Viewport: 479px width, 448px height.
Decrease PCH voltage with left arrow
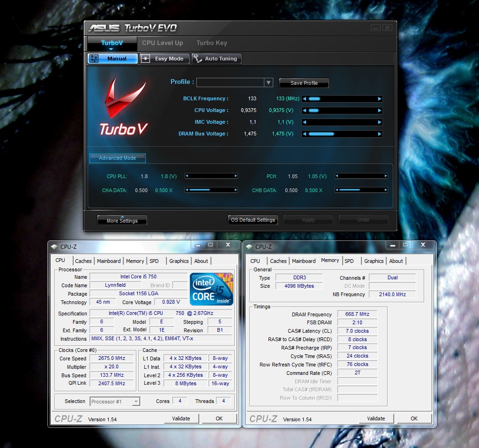(x=337, y=176)
